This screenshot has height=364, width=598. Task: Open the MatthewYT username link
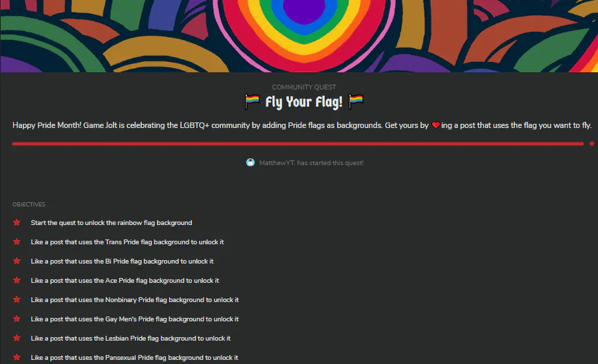277,163
